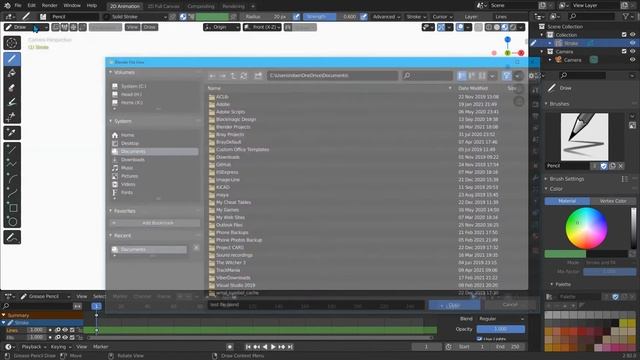
Task: Go back in file browser history
Action: click(212, 76)
